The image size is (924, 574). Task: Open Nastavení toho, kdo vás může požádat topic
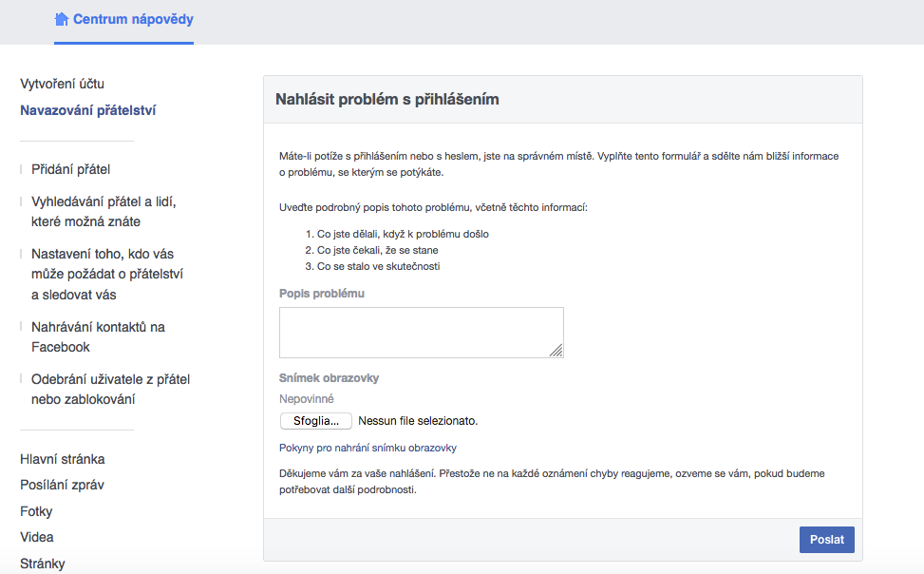(x=107, y=275)
